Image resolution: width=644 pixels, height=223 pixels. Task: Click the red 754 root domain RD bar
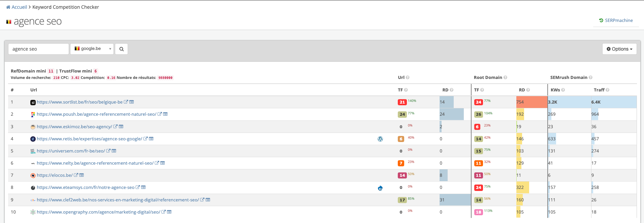pos(532,102)
